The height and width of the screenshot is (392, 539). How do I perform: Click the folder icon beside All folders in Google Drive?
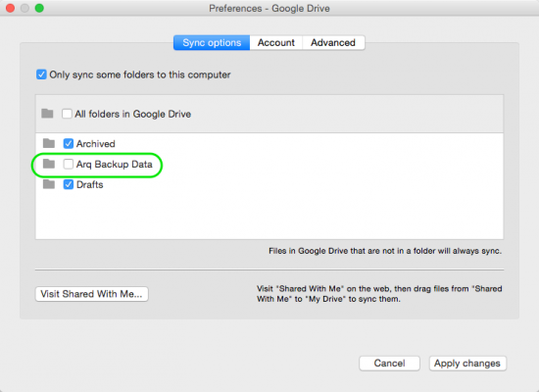click(x=47, y=113)
